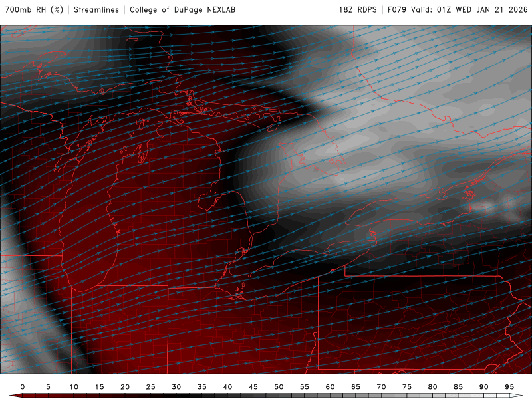Click the colorbar label '15'
Viewport: 532px width, 399px height.
[99, 387]
